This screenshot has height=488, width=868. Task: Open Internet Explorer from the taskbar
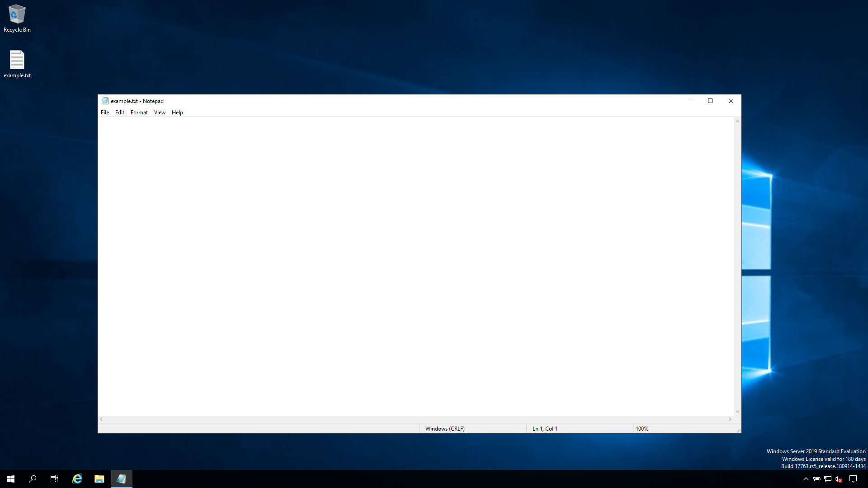[77, 479]
